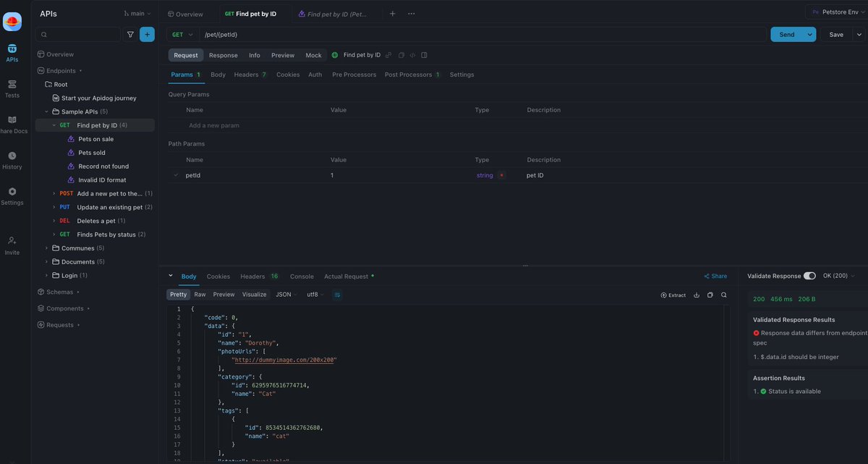
Task: Collapse the Sample APIs folder
Action: (46, 111)
